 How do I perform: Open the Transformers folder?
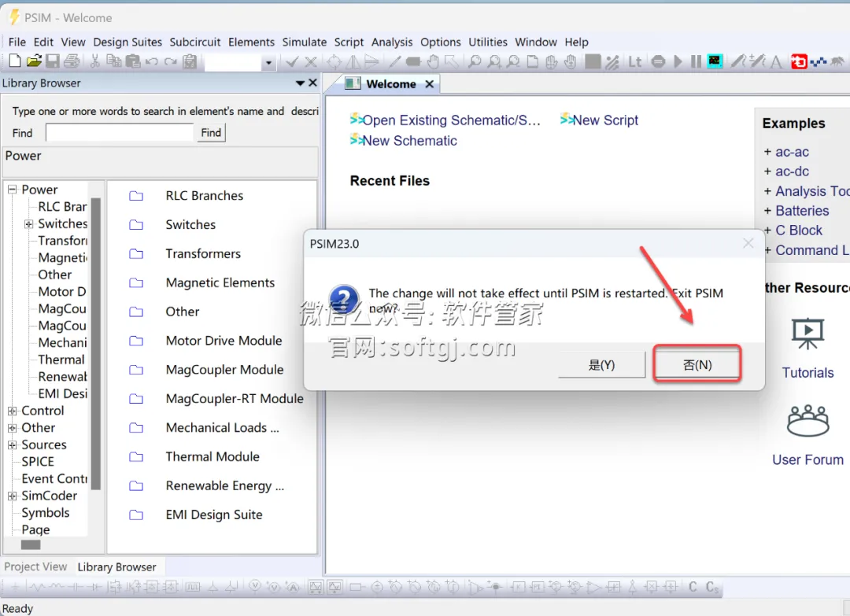(x=203, y=253)
